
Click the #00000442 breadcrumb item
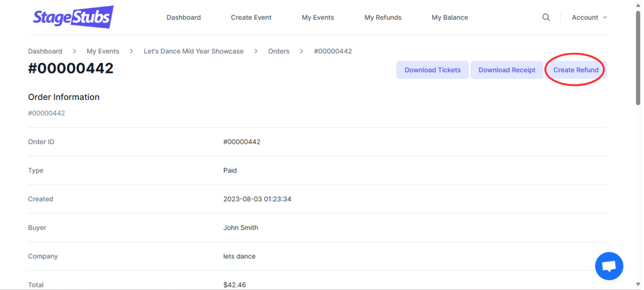[333, 51]
